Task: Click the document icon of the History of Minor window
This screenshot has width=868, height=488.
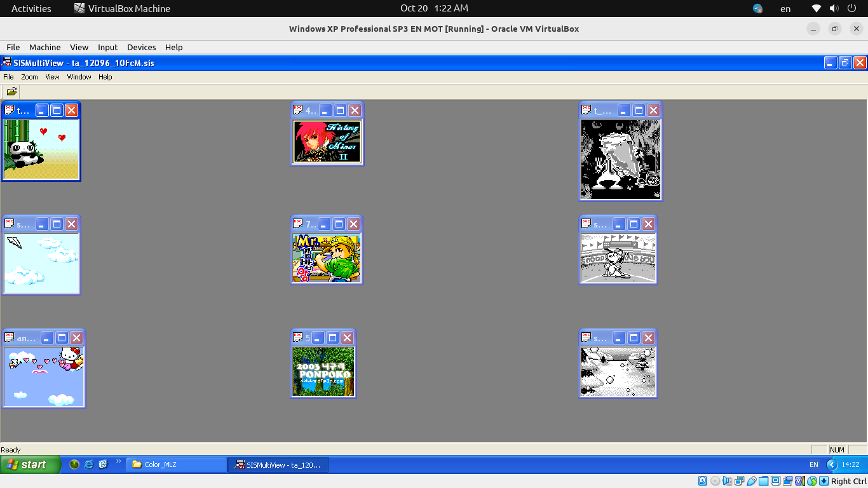Action: click(x=298, y=110)
